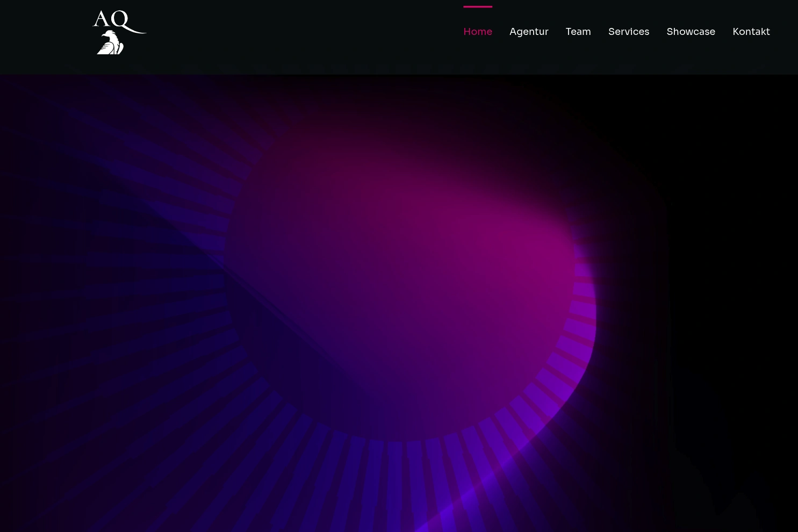Go to the Team section
The image size is (798, 532).
tap(578, 32)
